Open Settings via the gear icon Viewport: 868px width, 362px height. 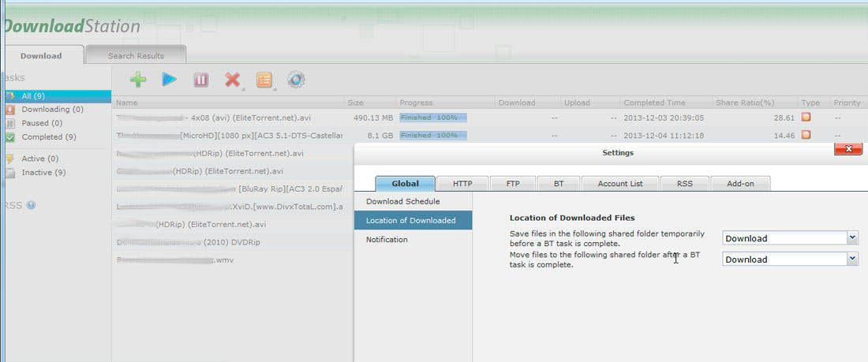pyautogui.click(x=296, y=80)
